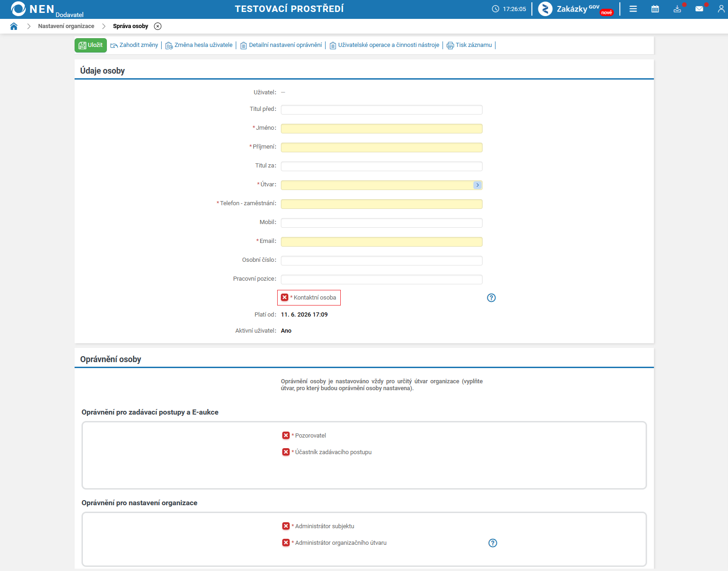Image resolution: width=728 pixels, height=571 pixels.
Task: Focus the Jméno input field
Action: pyautogui.click(x=382, y=128)
